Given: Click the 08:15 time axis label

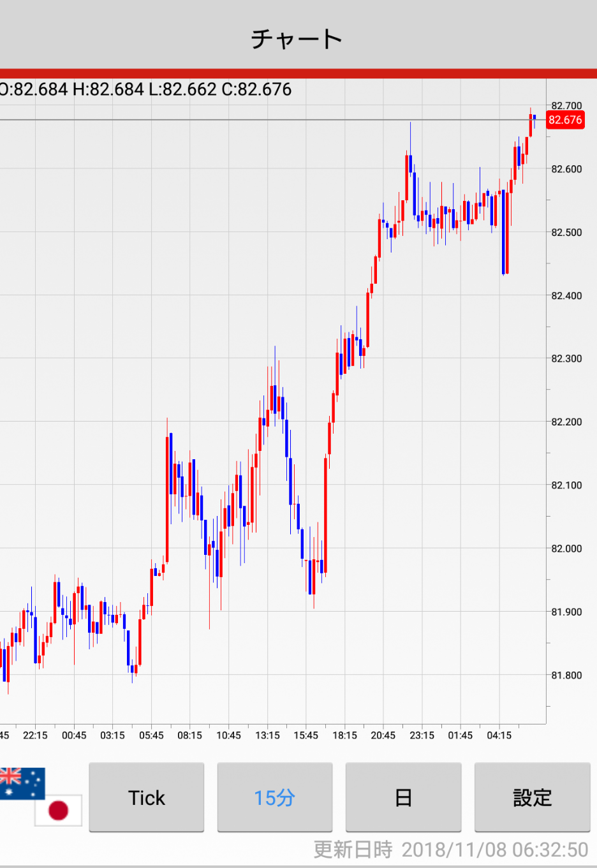Looking at the screenshot, I should (189, 735).
